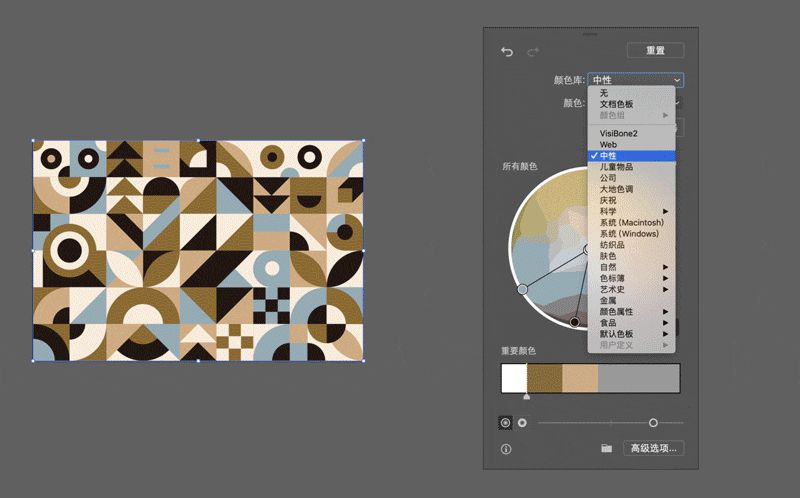Image resolution: width=800 pixels, height=498 pixels.
Task: Expand the 艺术史 submenu
Action: (630, 289)
